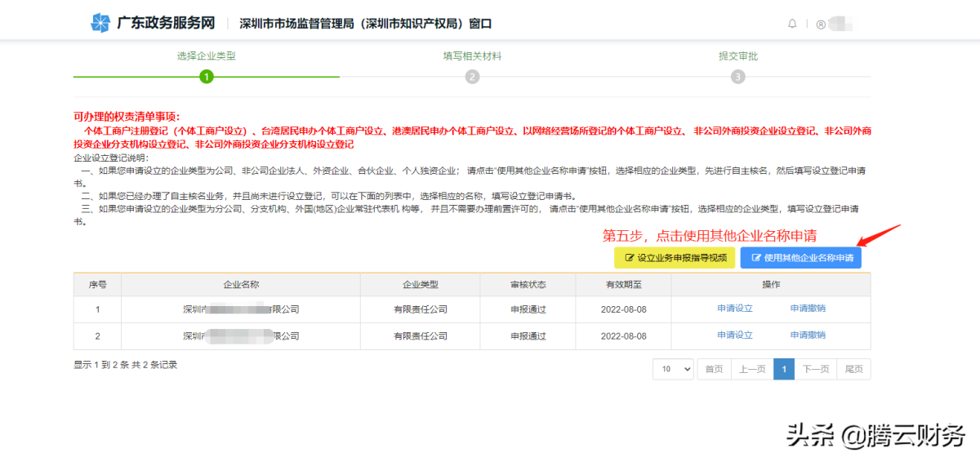Click 申请设立 link in row 1
980x462 pixels.
(x=734, y=309)
